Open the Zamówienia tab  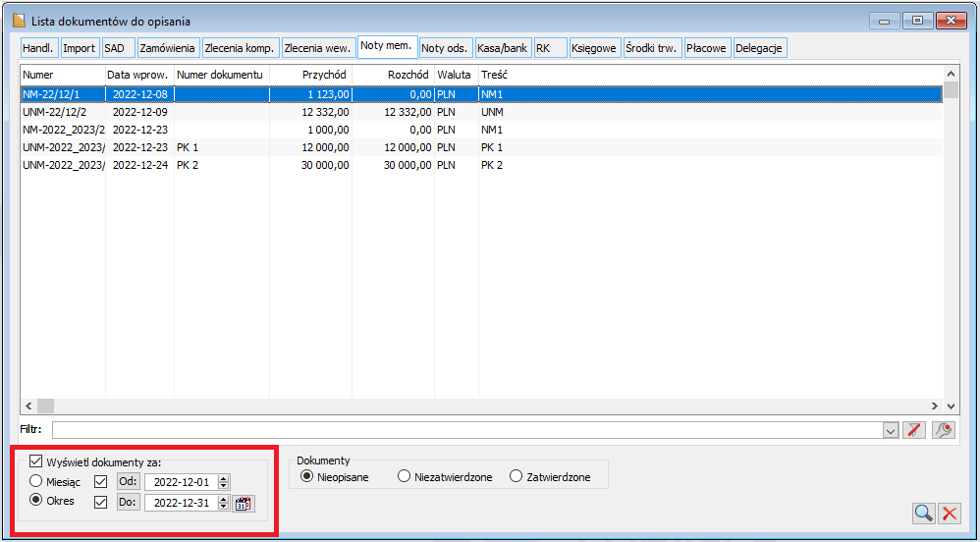(169, 48)
